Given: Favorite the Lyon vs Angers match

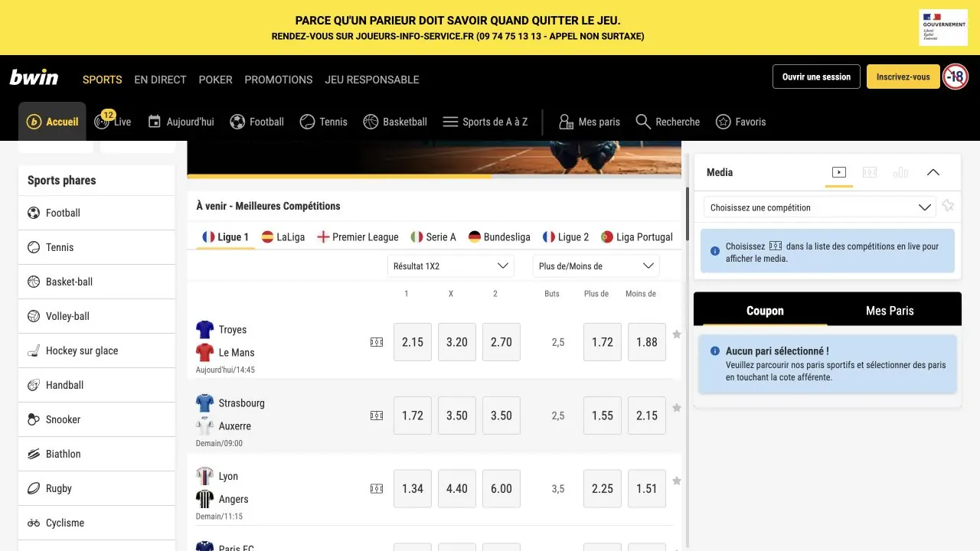Looking at the screenshot, I should click(677, 481).
